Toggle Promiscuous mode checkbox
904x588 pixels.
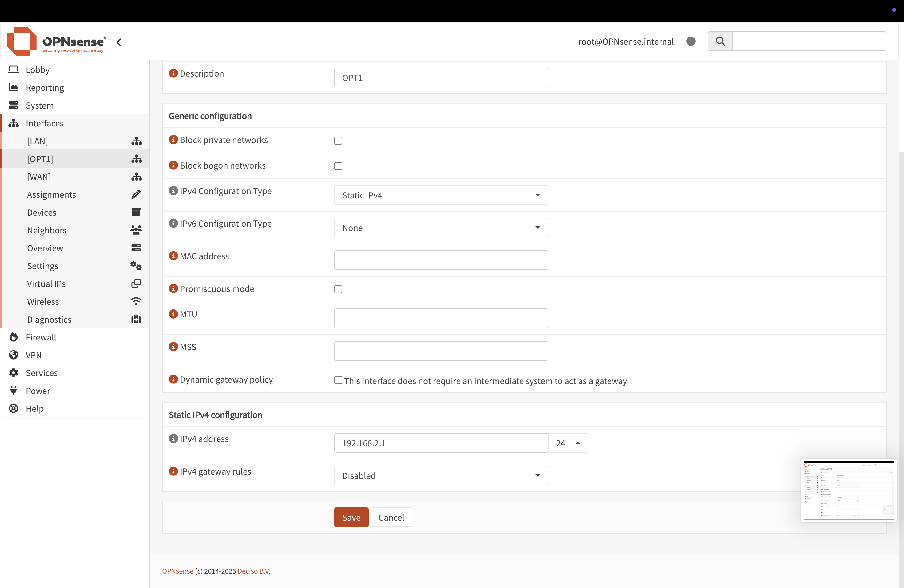(x=338, y=289)
